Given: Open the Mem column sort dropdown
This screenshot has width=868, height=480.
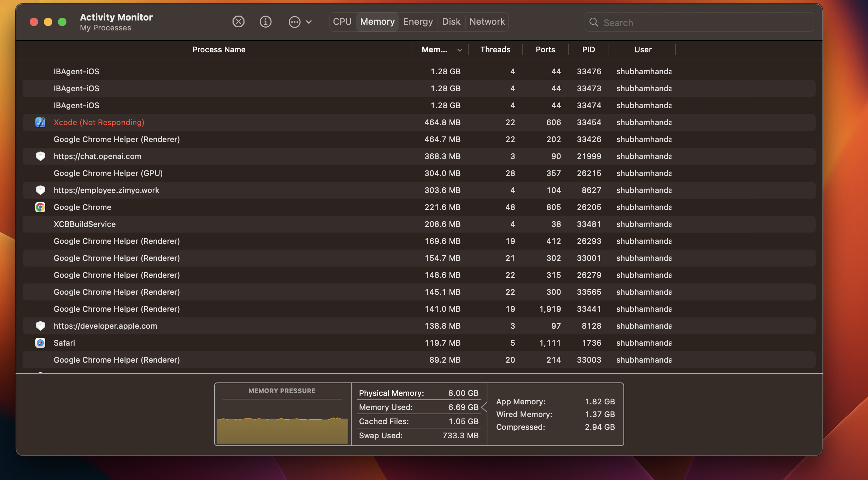Looking at the screenshot, I should tap(460, 49).
